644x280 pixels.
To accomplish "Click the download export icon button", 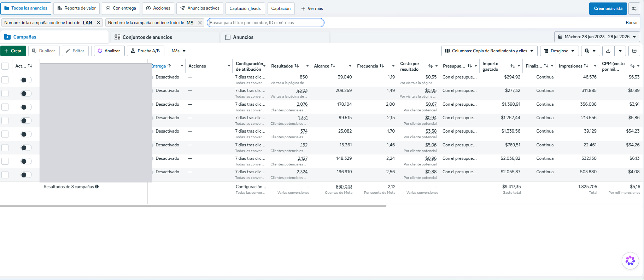I will tap(608, 51).
